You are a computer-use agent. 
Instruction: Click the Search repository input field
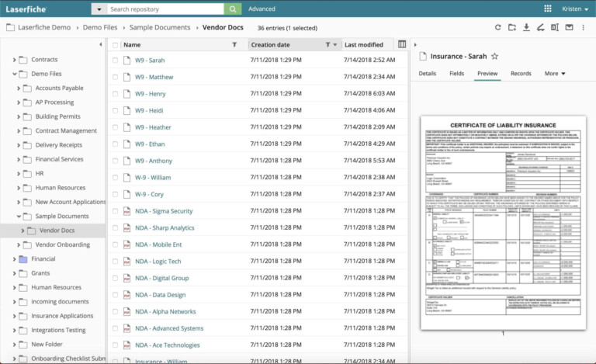(x=165, y=9)
